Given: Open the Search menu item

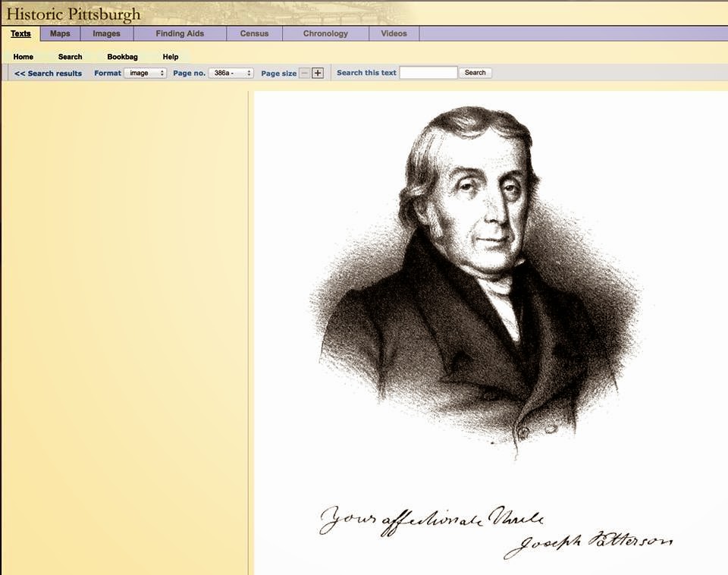Looking at the screenshot, I should point(70,57).
